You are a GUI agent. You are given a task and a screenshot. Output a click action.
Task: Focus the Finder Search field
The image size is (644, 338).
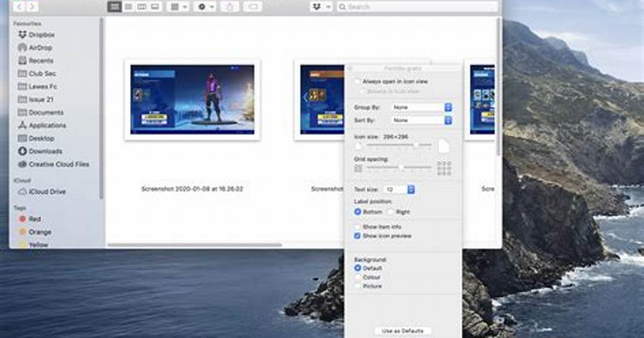point(417,6)
